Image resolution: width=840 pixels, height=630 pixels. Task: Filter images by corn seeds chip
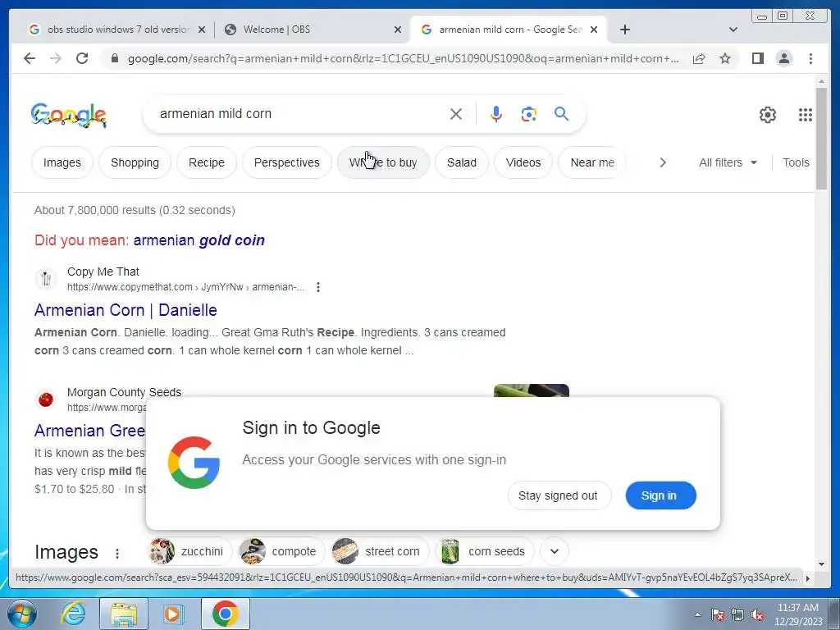pyautogui.click(x=484, y=551)
